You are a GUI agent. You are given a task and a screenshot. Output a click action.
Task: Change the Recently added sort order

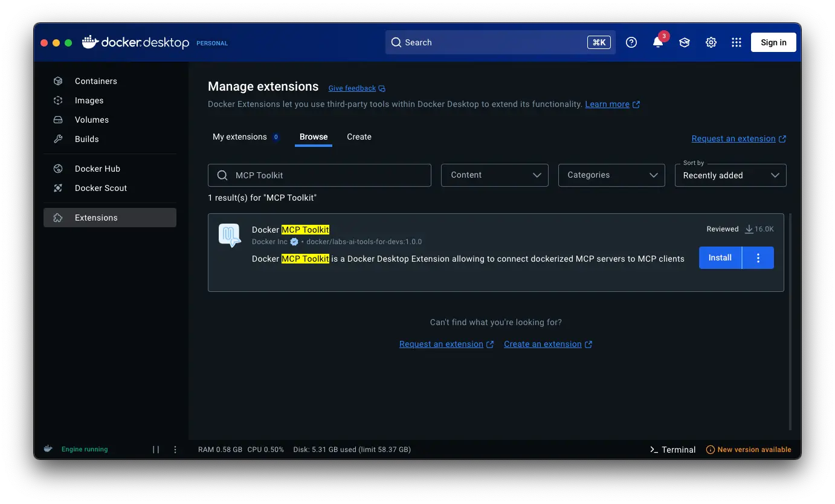tap(730, 175)
